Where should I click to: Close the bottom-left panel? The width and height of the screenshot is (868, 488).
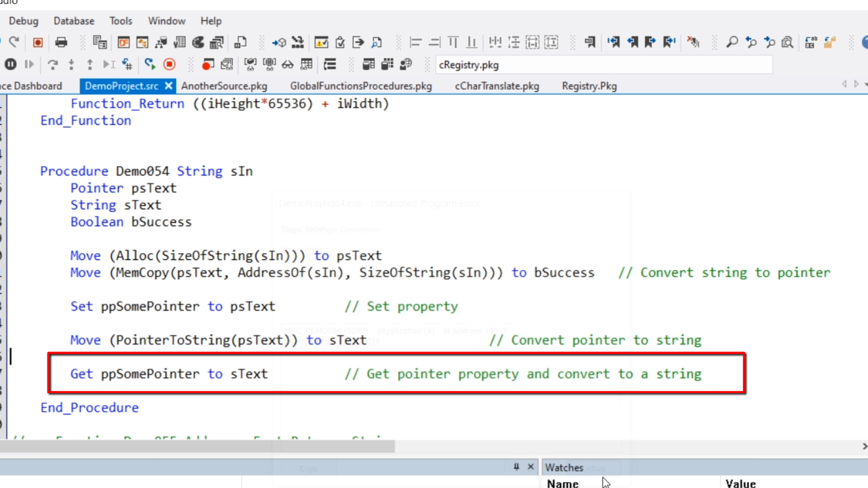pos(531,467)
